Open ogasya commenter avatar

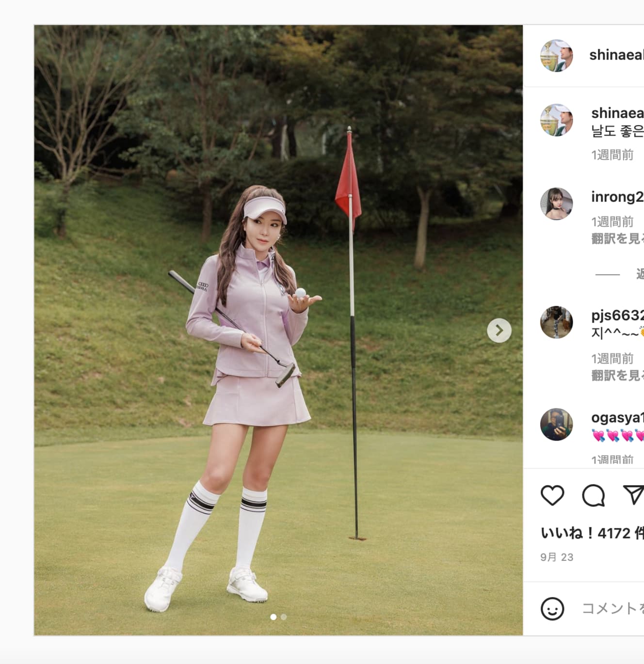pos(557,425)
